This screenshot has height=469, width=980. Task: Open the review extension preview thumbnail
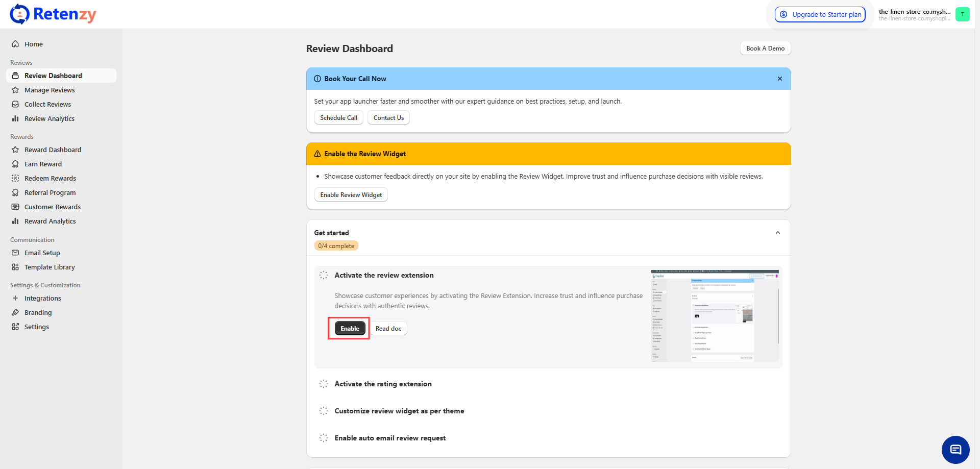715,316
